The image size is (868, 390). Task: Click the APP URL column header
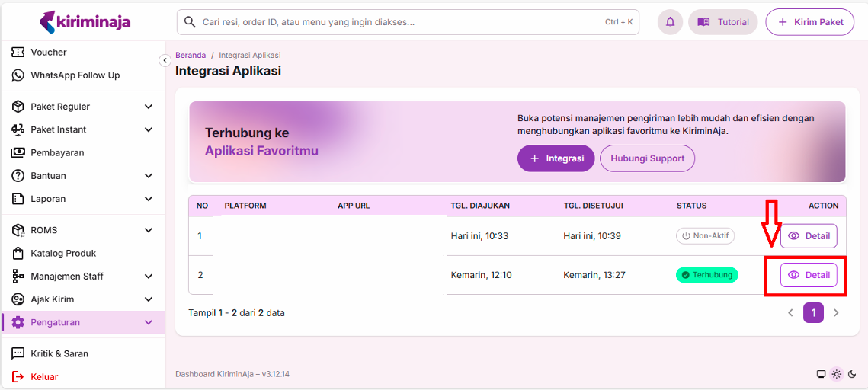(354, 206)
